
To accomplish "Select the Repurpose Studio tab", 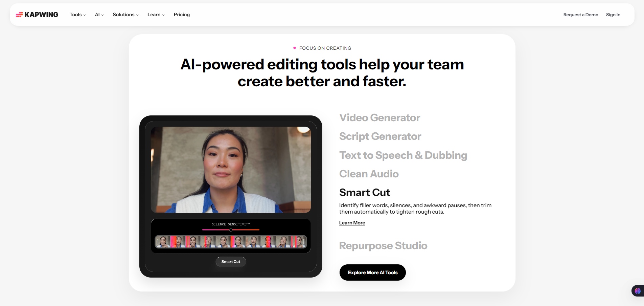I will click(x=383, y=246).
